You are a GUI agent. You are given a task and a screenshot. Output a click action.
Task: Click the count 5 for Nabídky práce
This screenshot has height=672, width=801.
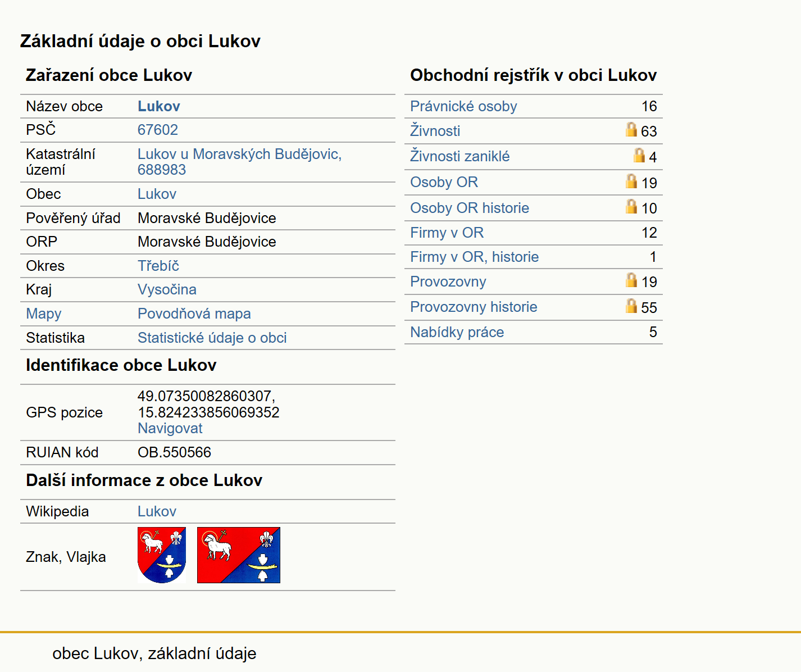(x=653, y=332)
